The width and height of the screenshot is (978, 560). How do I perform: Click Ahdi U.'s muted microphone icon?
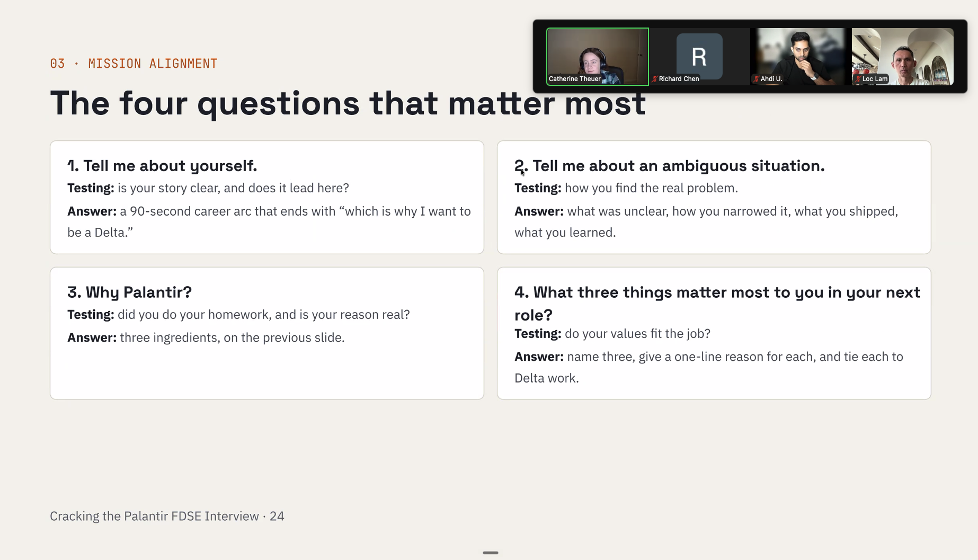coord(757,79)
